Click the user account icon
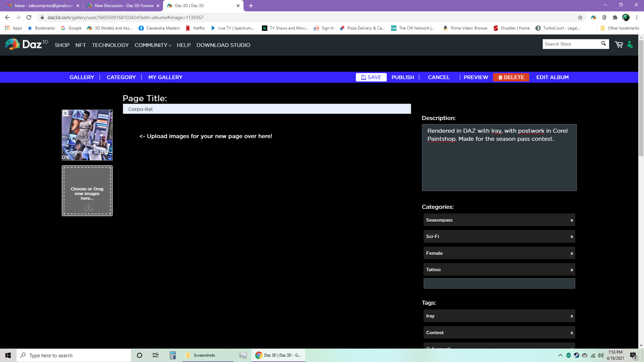The width and height of the screenshot is (644, 362). coord(630,44)
